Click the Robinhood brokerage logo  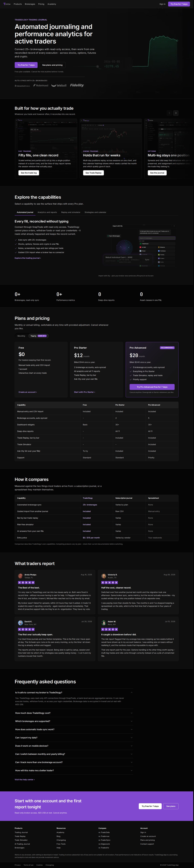pyautogui.click(x=41, y=86)
